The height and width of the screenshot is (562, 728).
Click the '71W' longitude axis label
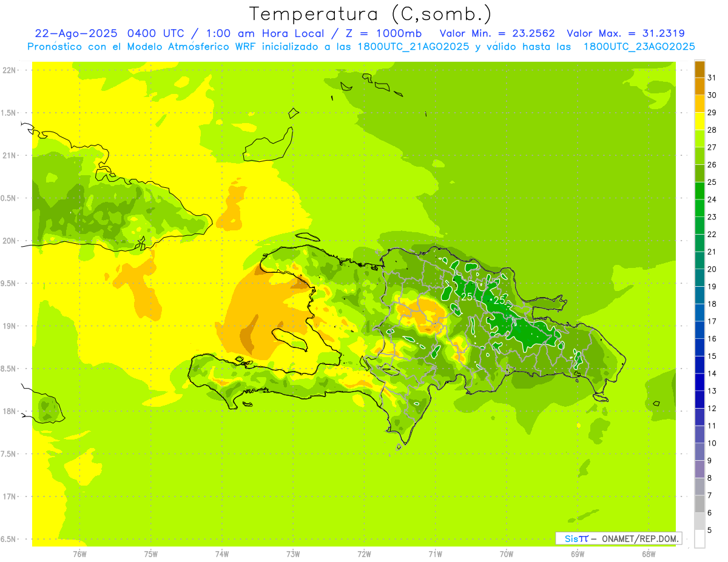click(x=435, y=554)
